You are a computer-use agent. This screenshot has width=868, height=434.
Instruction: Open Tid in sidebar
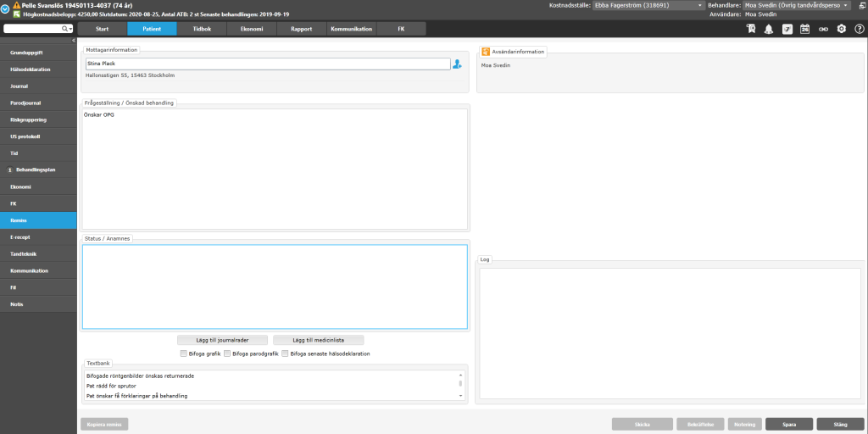(38, 153)
